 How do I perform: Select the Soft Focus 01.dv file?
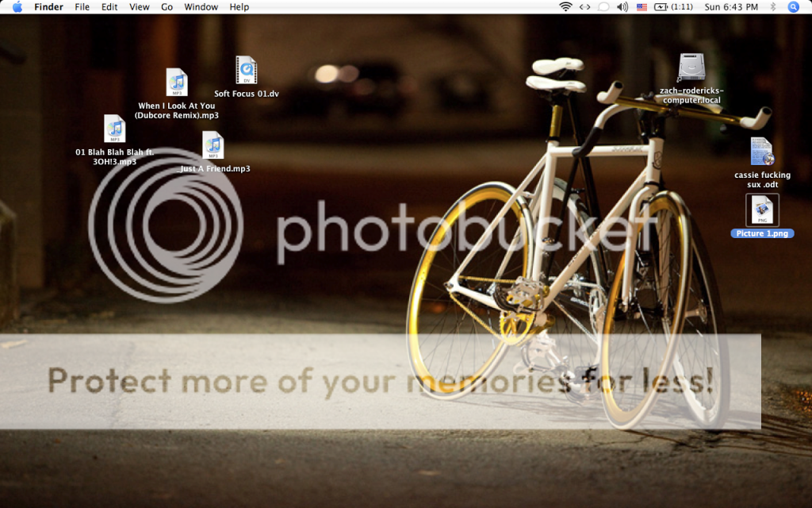coord(246,71)
